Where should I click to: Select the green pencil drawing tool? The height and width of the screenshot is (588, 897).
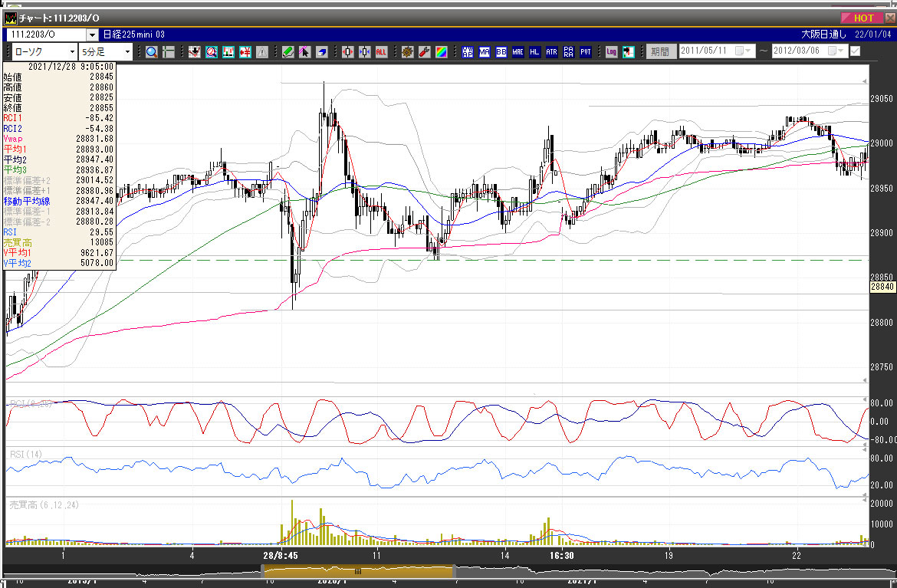[287, 52]
